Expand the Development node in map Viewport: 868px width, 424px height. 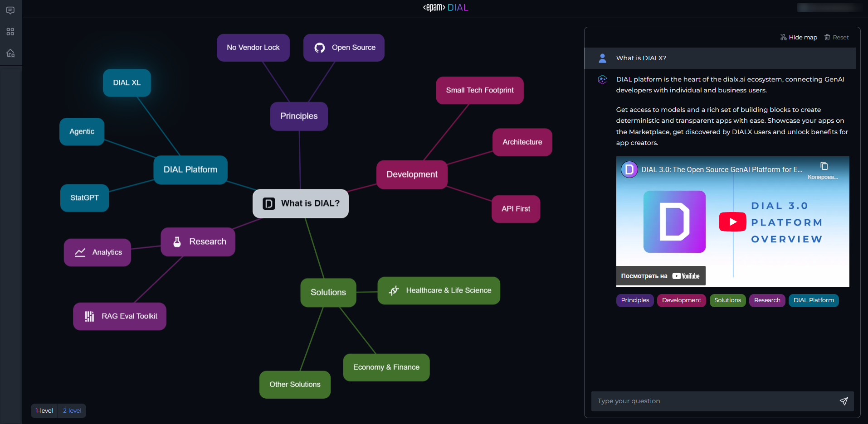[x=411, y=174]
